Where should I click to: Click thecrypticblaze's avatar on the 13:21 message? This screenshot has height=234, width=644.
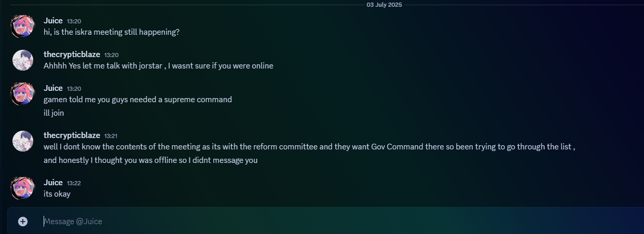pos(23,141)
